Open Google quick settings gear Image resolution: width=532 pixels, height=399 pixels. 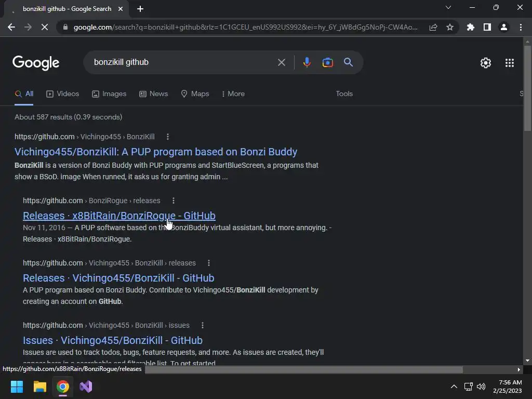click(x=486, y=63)
